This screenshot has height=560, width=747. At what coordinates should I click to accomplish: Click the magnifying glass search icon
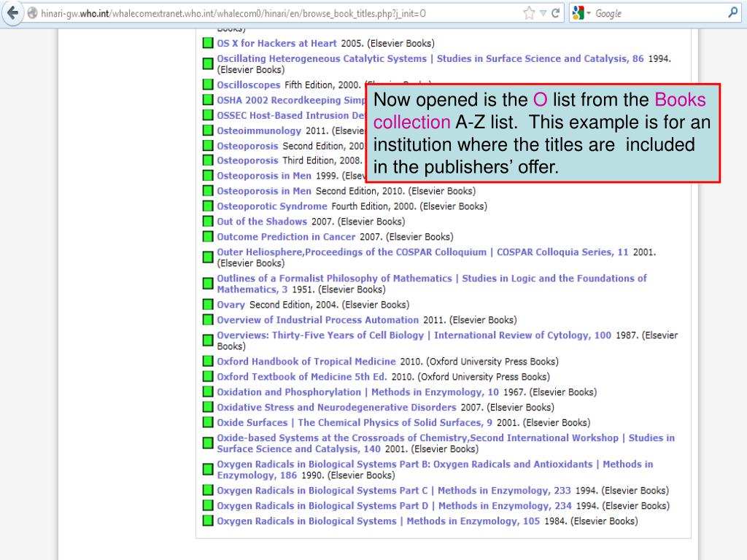pyautogui.click(x=732, y=13)
